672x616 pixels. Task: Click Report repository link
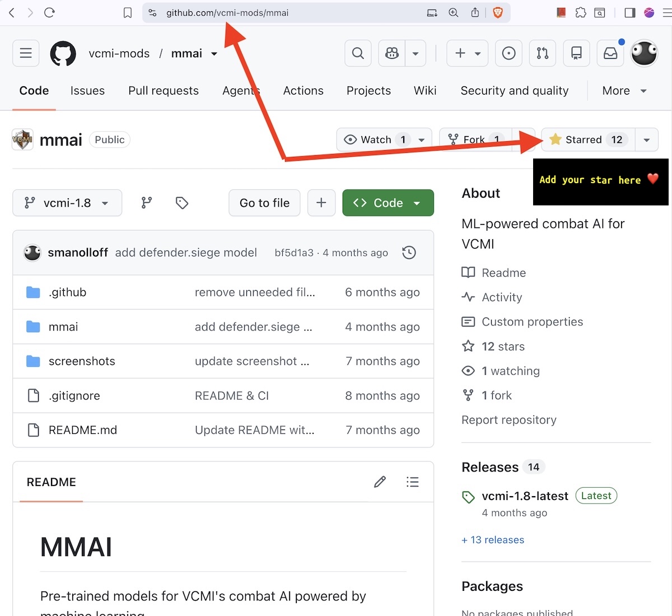click(x=509, y=420)
